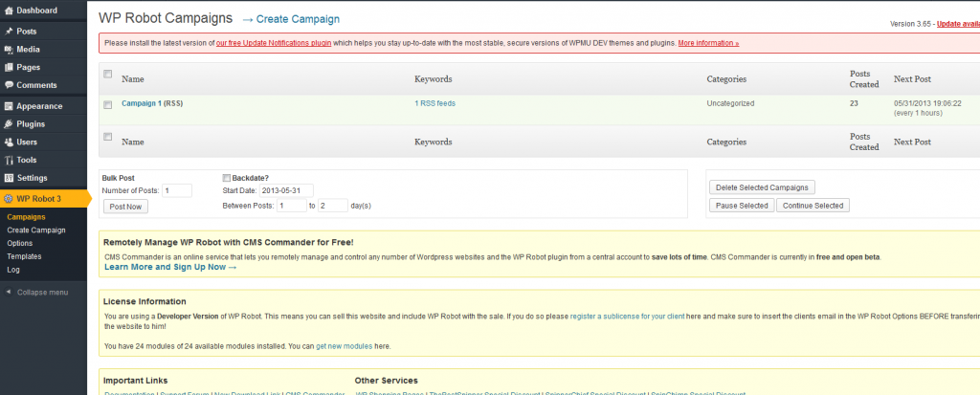
Task: Click the Comments bubble icon
Action: tap(9, 85)
